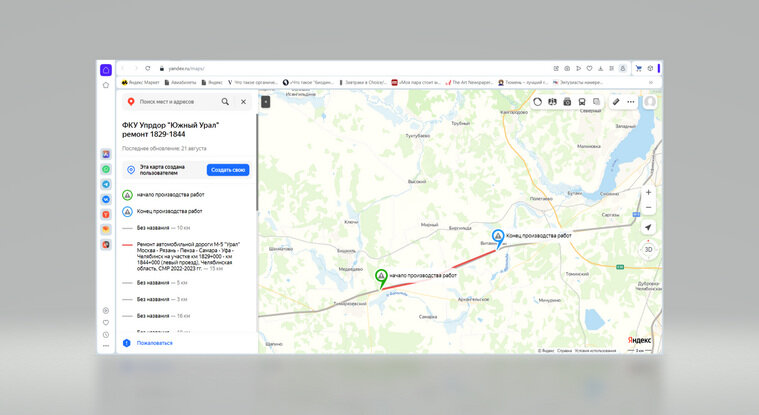Open the speed dial (house outline) sidebar icon
Image resolution: width=759 pixels, height=415 pixels.
coord(106,85)
